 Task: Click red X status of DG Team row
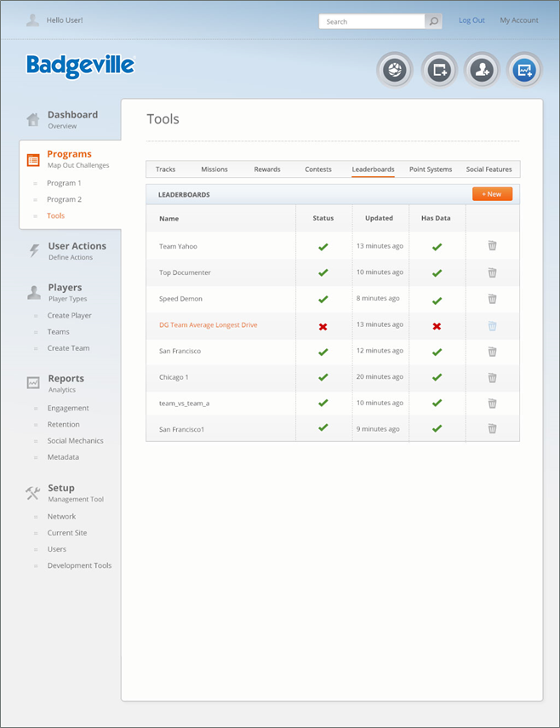pos(323,325)
